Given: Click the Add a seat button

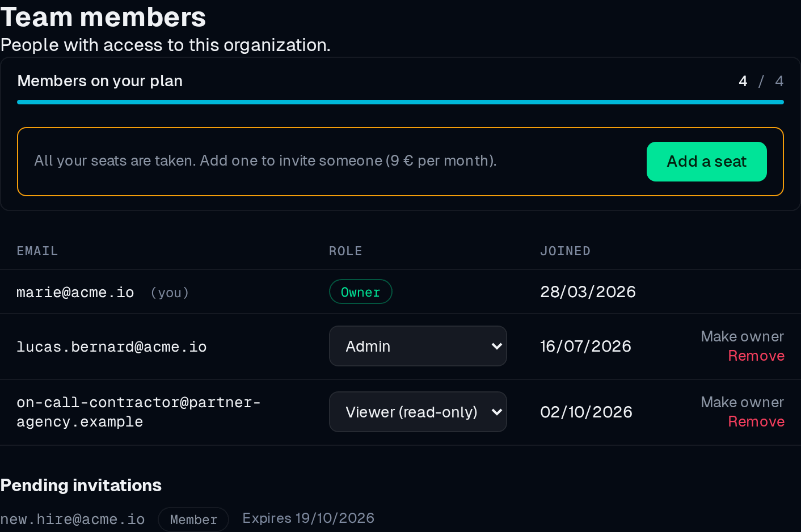Looking at the screenshot, I should (x=706, y=162).
